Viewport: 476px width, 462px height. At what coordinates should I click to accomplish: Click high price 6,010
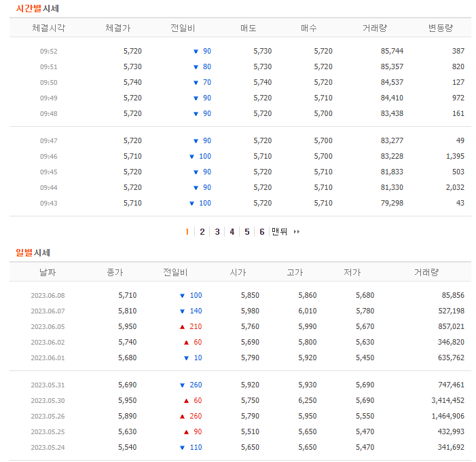pos(307,311)
